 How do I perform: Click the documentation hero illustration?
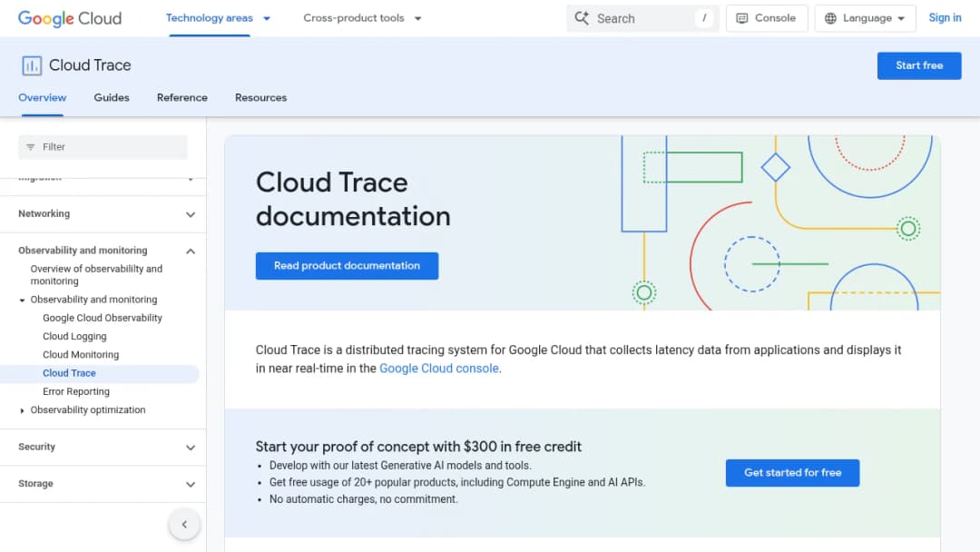click(x=780, y=222)
